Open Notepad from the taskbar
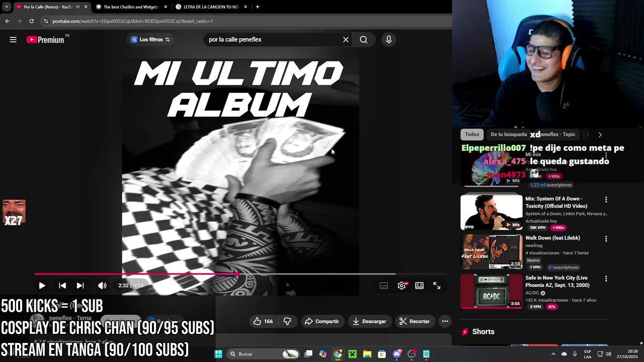Screen dimensions: 644x362 click(426, 354)
